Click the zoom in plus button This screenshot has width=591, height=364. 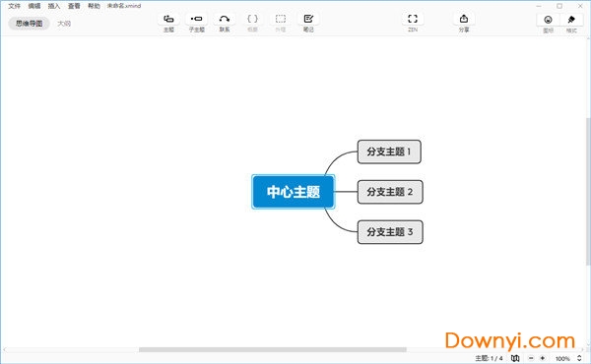pos(543,358)
